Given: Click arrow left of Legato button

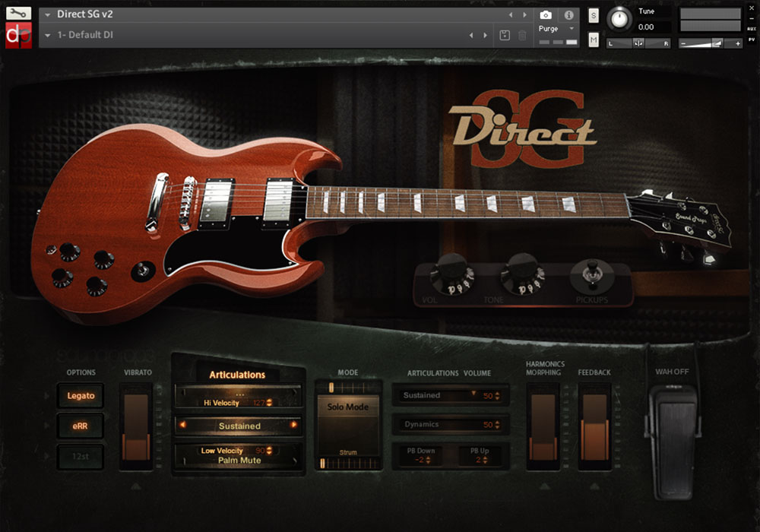Looking at the screenshot, I should 47,396.
